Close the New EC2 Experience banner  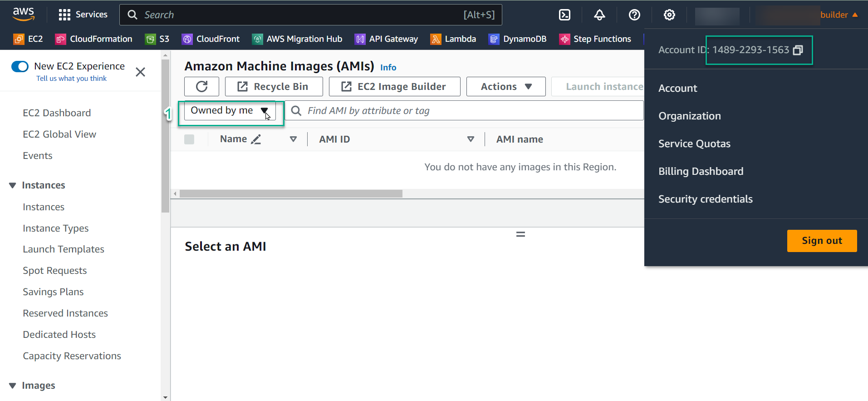(x=141, y=72)
